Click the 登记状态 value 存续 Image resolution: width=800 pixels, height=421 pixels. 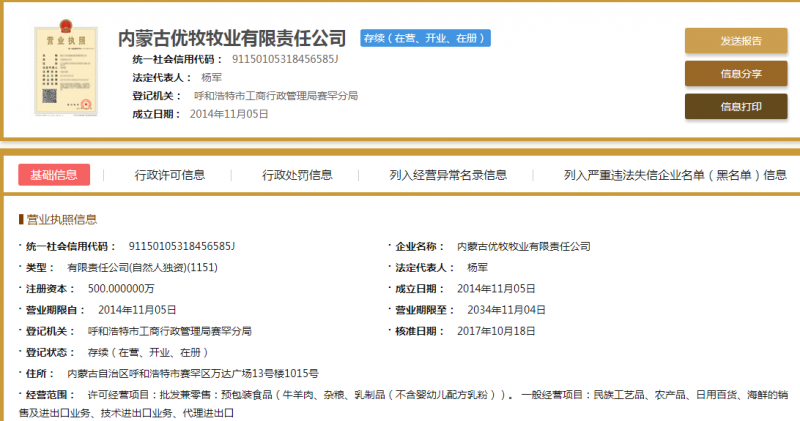tap(148, 353)
